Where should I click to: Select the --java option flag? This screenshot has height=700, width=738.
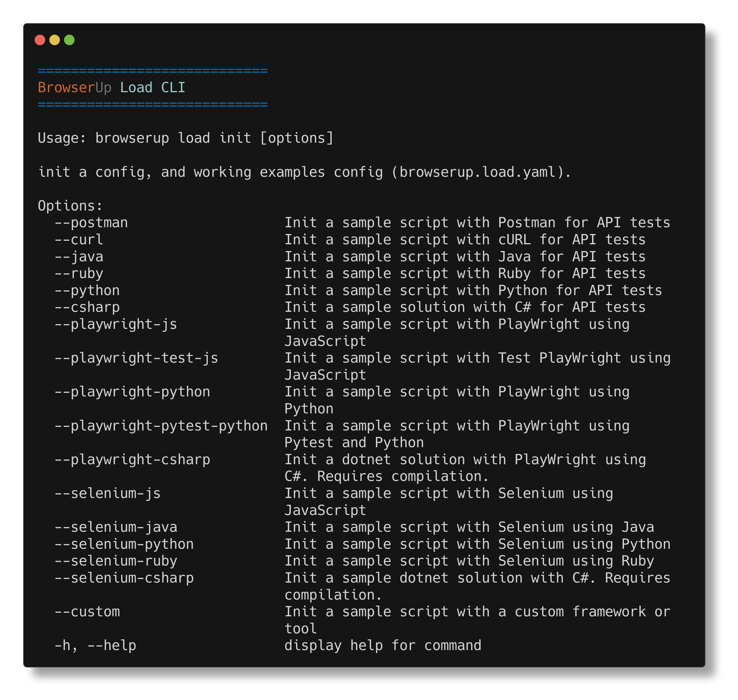tap(79, 257)
